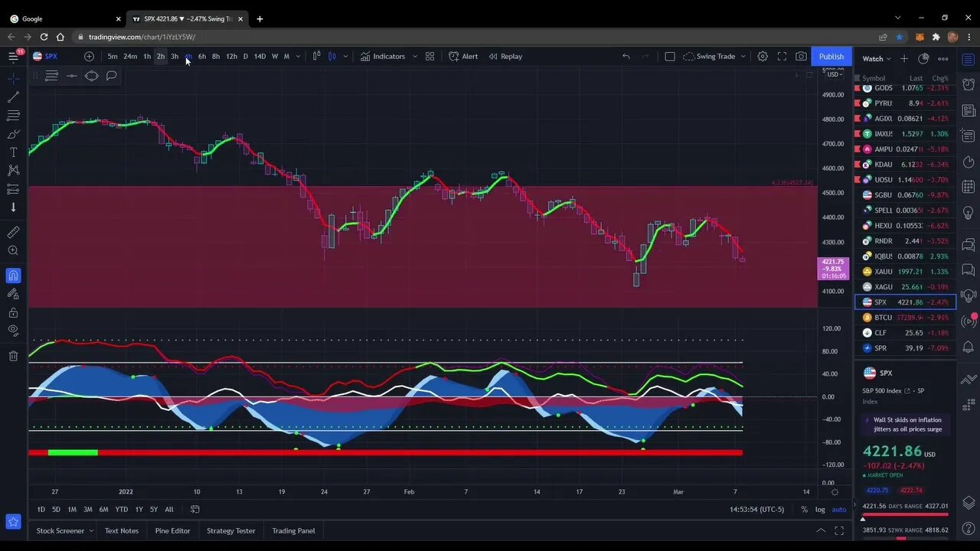Publish the chart idea
This screenshot has height=551, width=980.
(x=831, y=56)
